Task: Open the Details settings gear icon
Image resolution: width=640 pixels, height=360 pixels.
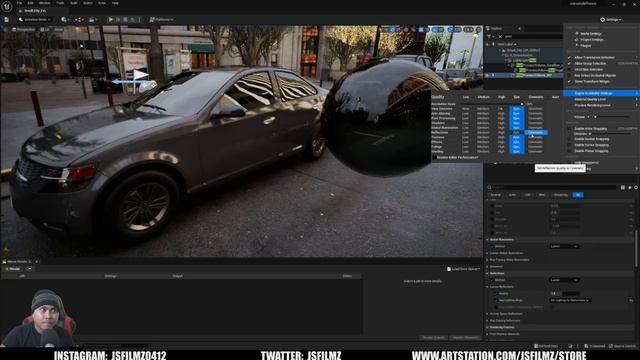Action: pyautogui.click(x=636, y=187)
